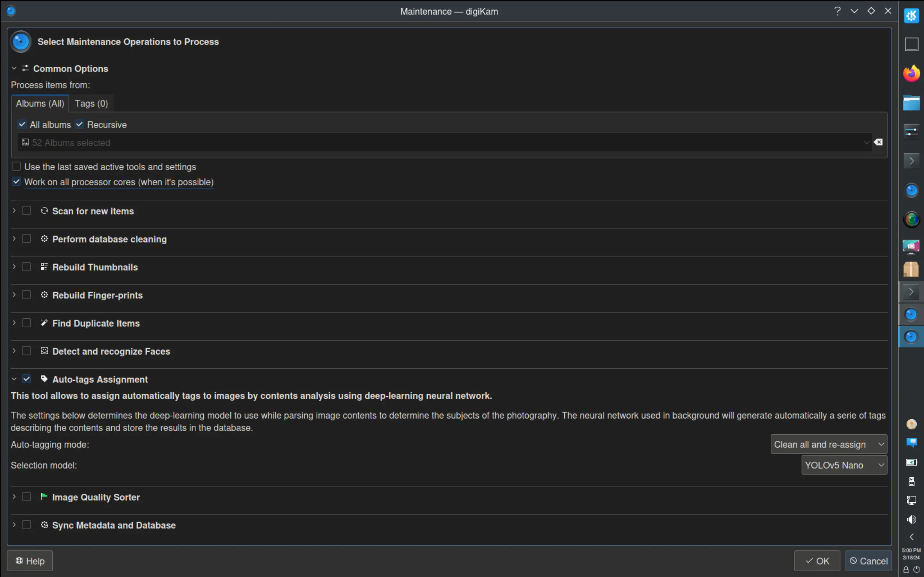Enable Use the last saved active tools and settings

[16, 166]
